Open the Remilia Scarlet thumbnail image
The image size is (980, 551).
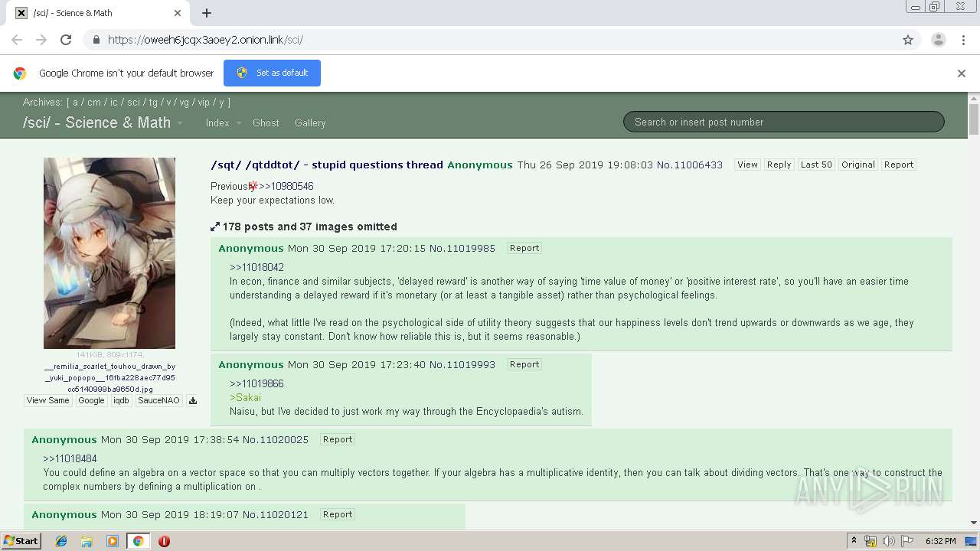pyautogui.click(x=109, y=253)
